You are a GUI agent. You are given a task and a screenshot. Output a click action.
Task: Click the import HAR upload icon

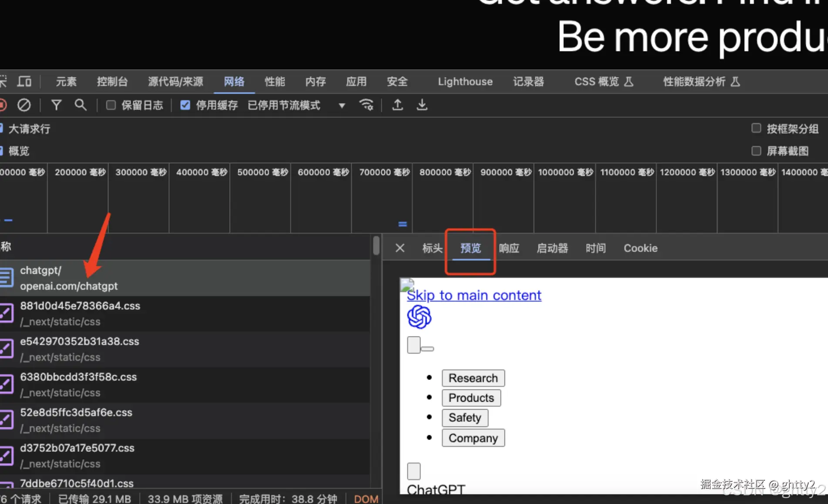tap(397, 105)
